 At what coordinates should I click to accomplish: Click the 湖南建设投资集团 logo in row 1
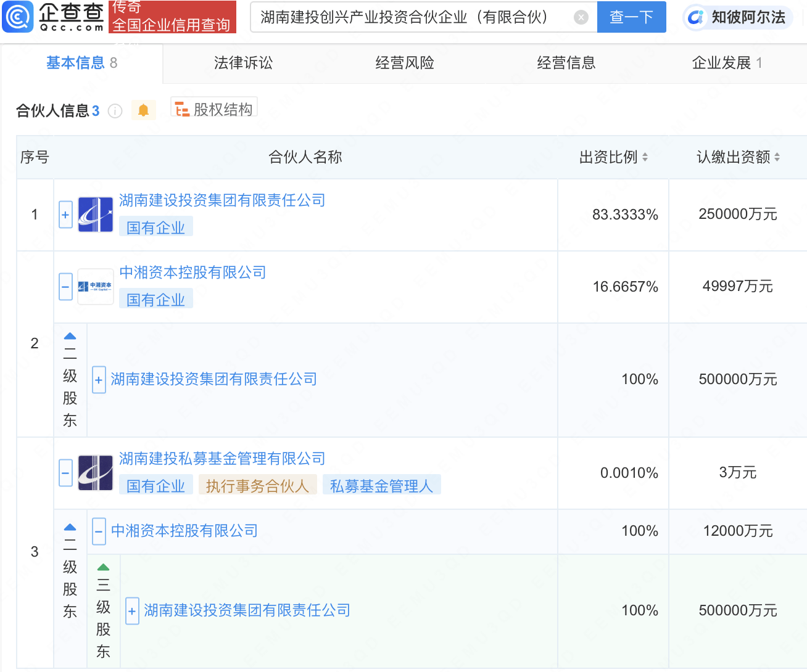(96, 215)
